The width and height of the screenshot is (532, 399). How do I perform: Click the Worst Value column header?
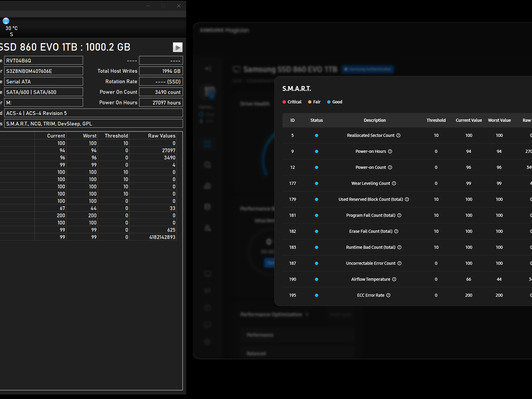coord(499,120)
